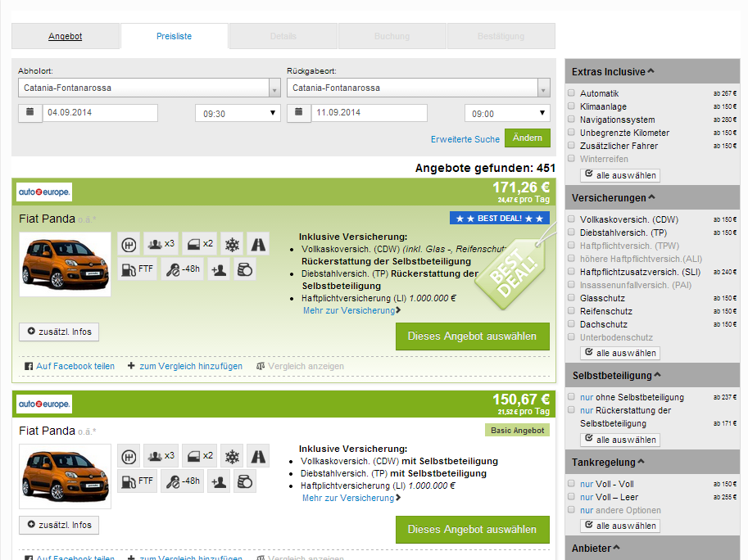Open the pickup date calendar icon
This screenshot has height=560, width=748.
[x=30, y=112]
